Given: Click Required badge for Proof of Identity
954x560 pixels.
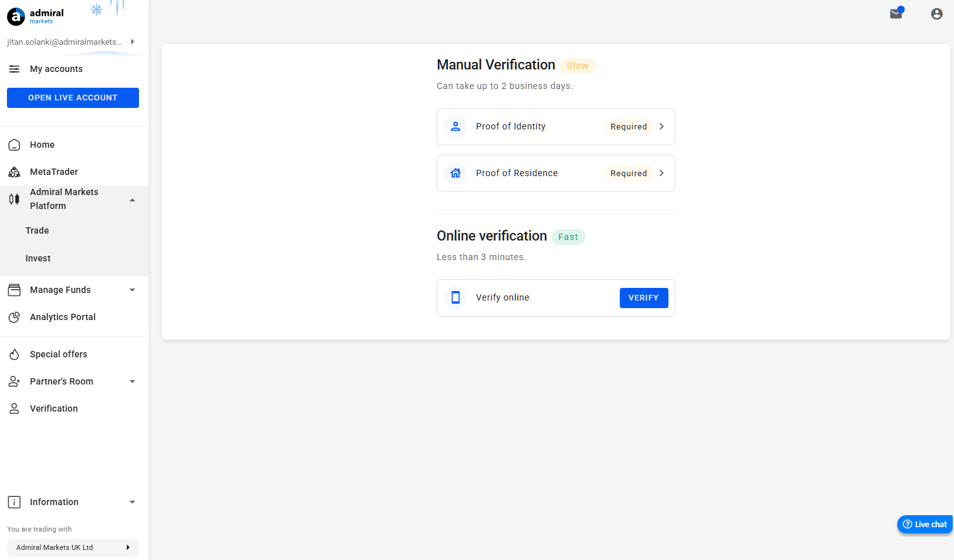Looking at the screenshot, I should (x=629, y=126).
